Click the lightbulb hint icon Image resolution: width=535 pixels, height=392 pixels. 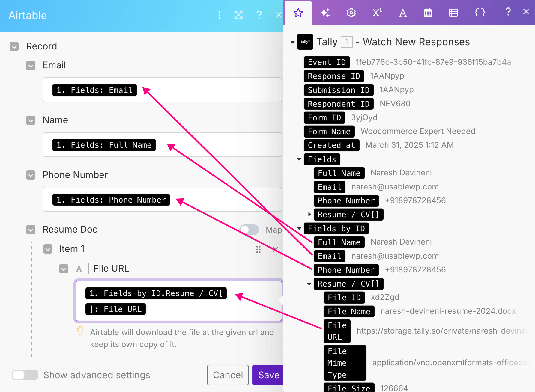point(80,331)
